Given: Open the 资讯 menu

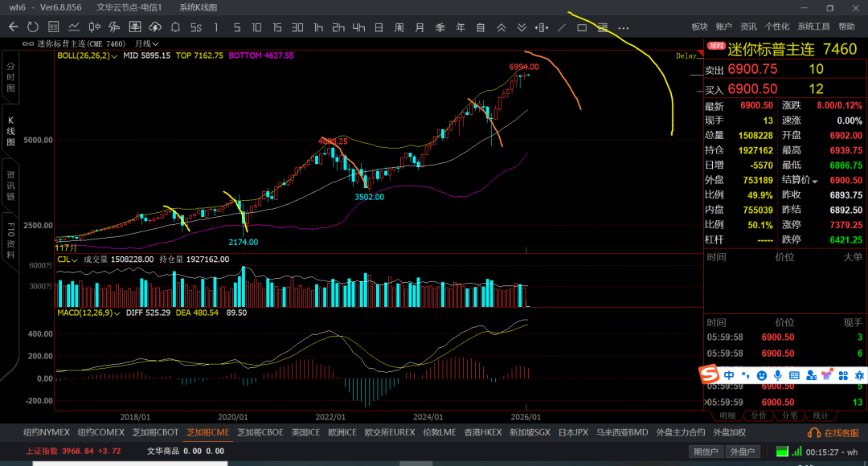Looking at the screenshot, I should pyautogui.click(x=748, y=27).
